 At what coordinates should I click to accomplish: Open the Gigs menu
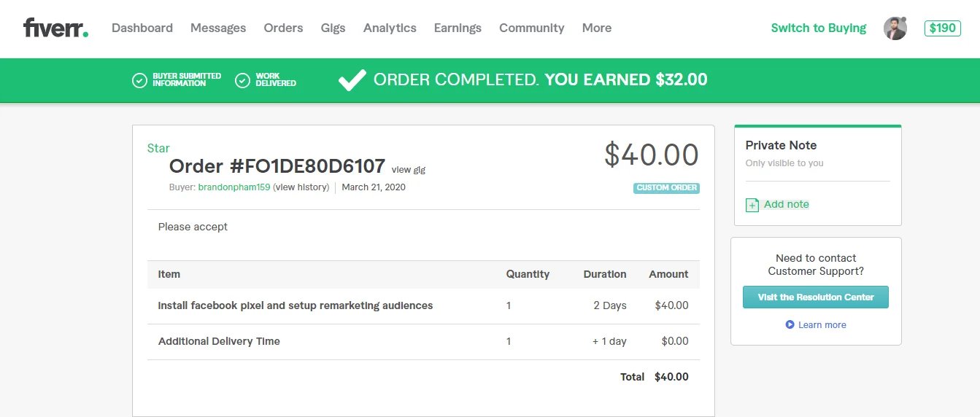coord(333,28)
